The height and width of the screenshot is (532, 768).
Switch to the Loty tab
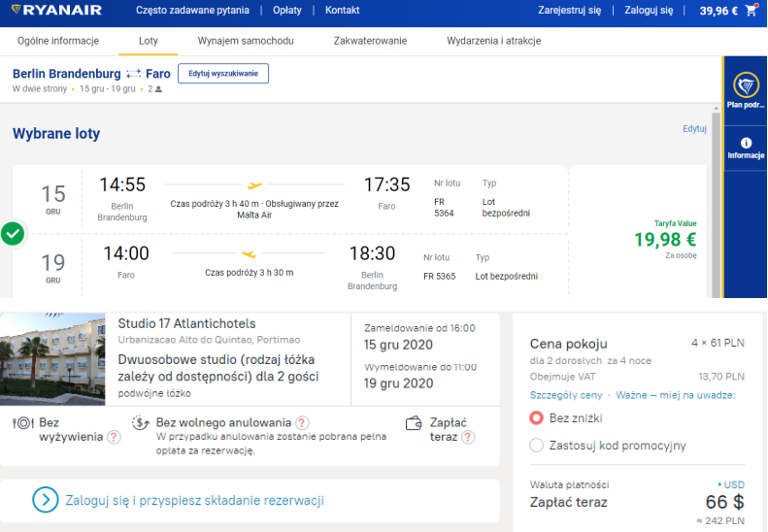pyautogui.click(x=148, y=41)
